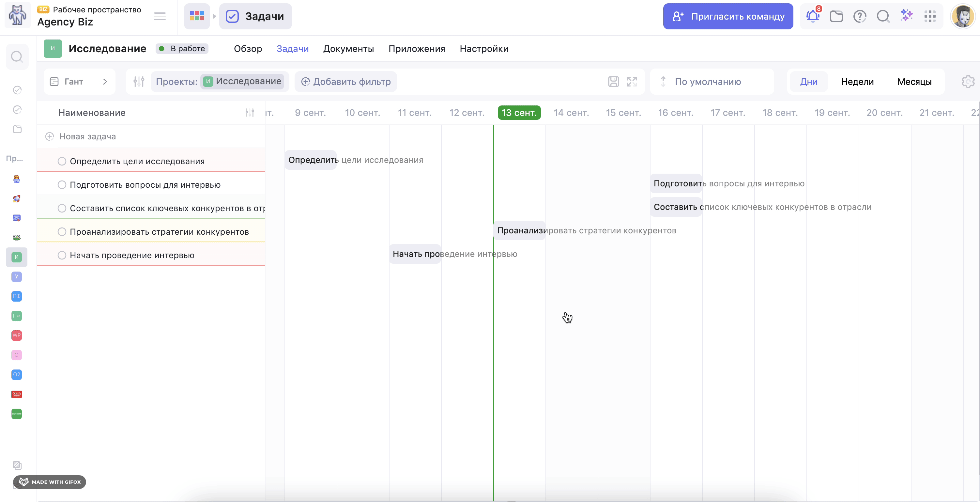Mark Подготовить вопросы для интервью as complete
Screen dimensions: 980x502
coord(62,185)
